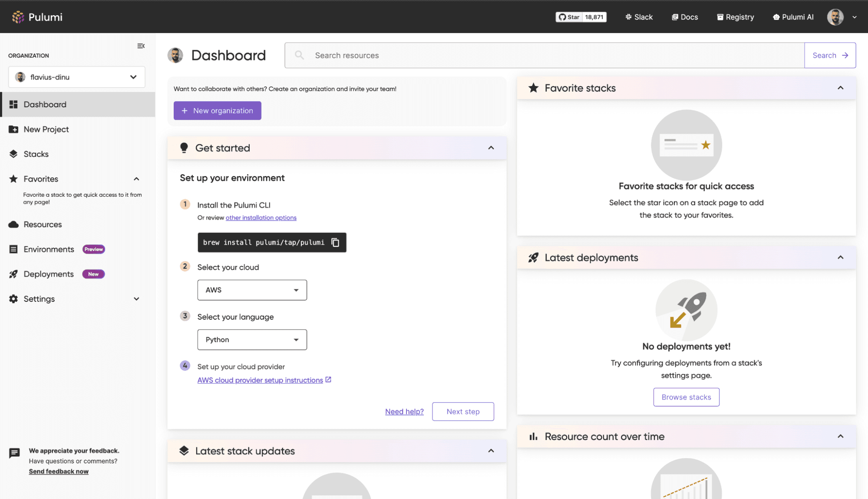
Task: Click the Need help? link
Action: tap(404, 411)
